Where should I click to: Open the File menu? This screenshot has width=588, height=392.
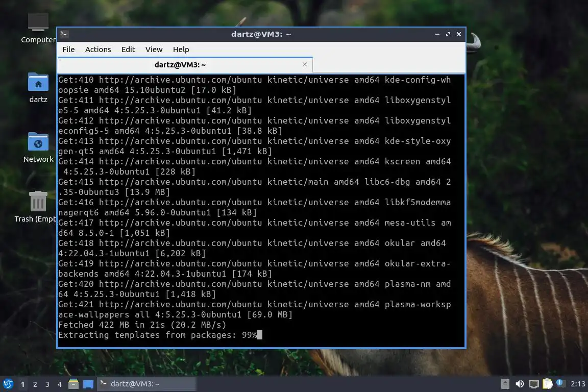(x=68, y=50)
